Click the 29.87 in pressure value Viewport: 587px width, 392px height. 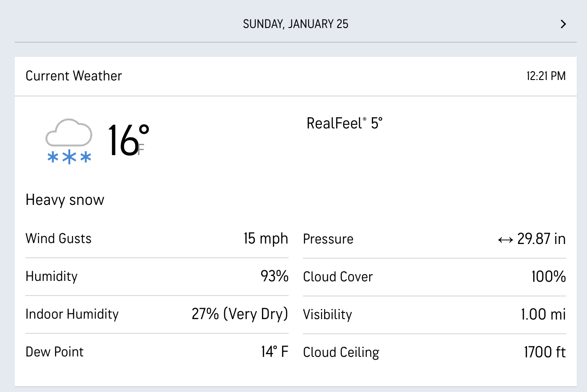coord(541,239)
